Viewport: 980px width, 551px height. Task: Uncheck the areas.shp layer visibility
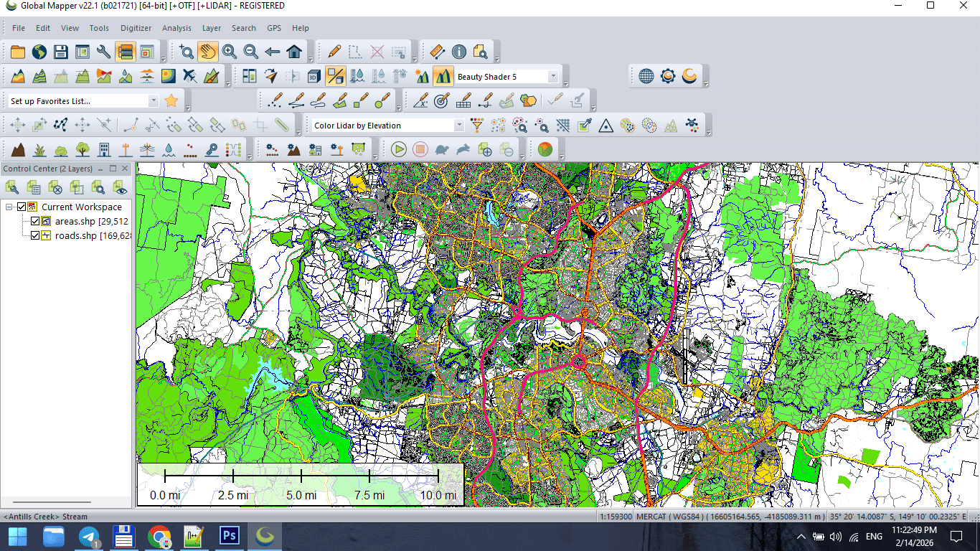coord(35,221)
